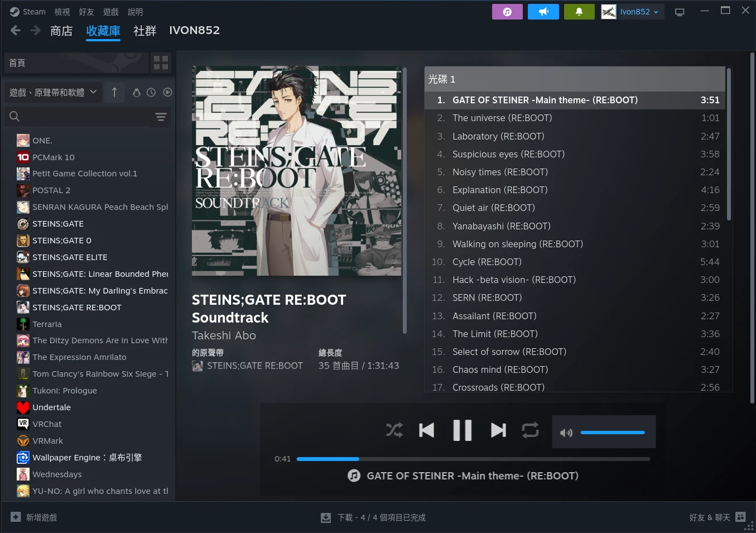Click the 首頁 library home button
756x533 pixels.
tap(76, 63)
